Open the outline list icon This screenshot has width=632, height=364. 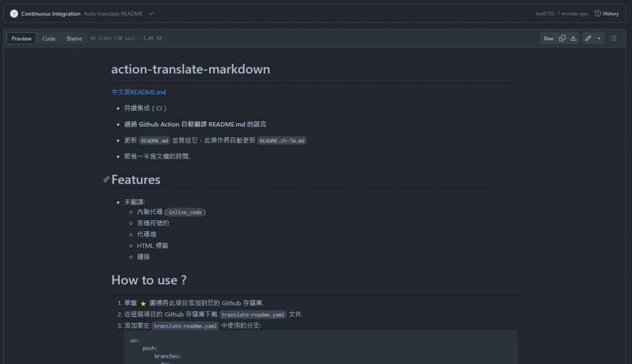613,38
